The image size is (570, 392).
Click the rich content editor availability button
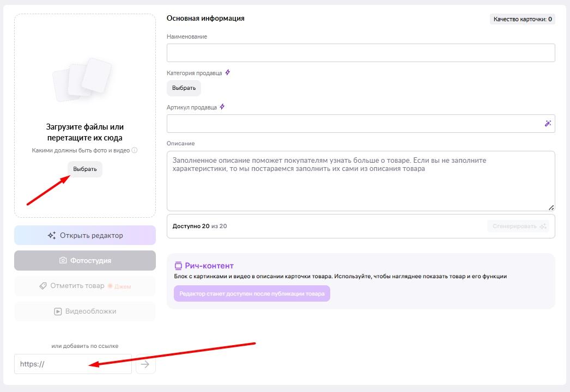[x=252, y=293]
